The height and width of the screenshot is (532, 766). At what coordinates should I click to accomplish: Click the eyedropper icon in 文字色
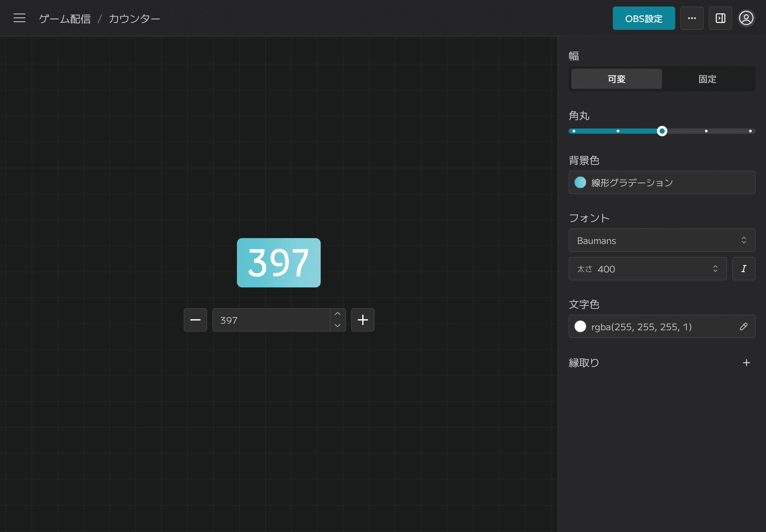[x=743, y=327]
